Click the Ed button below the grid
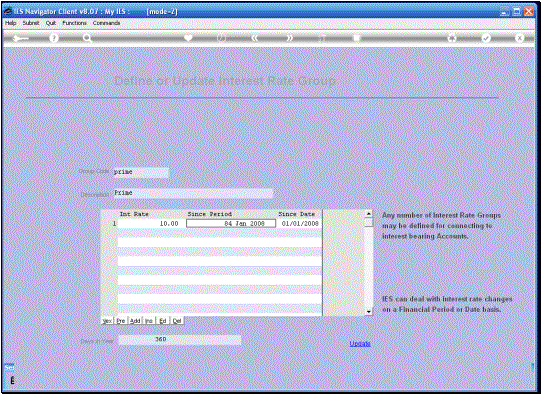The image size is (541, 394). [163, 321]
